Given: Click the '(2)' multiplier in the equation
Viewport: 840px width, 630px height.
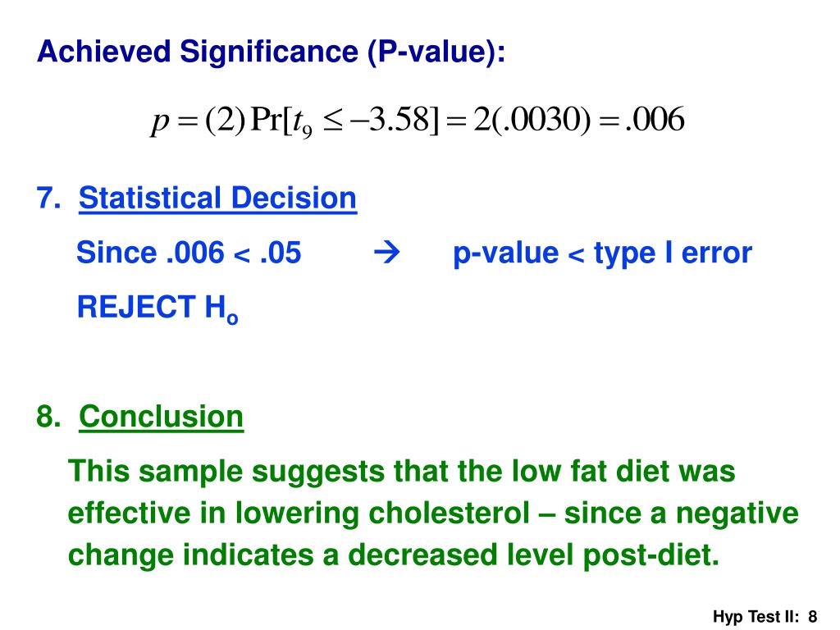Looking at the screenshot, I should click(x=225, y=120).
